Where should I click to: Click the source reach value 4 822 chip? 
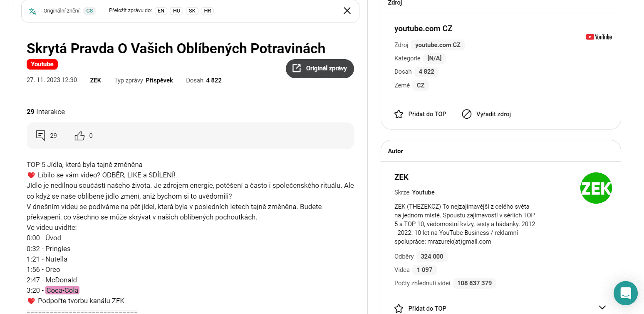coord(426,72)
